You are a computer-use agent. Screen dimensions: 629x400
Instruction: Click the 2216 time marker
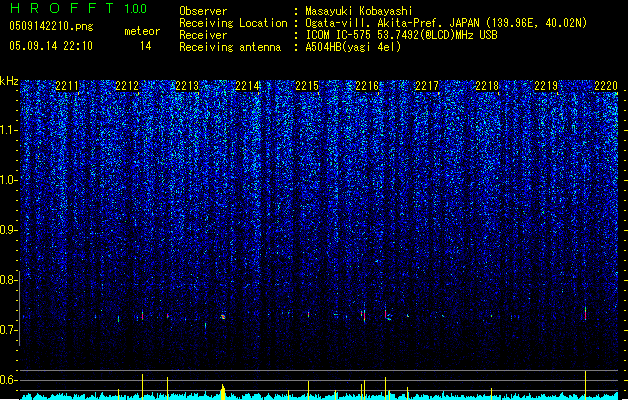pyautogui.click(x=367, y=86)
